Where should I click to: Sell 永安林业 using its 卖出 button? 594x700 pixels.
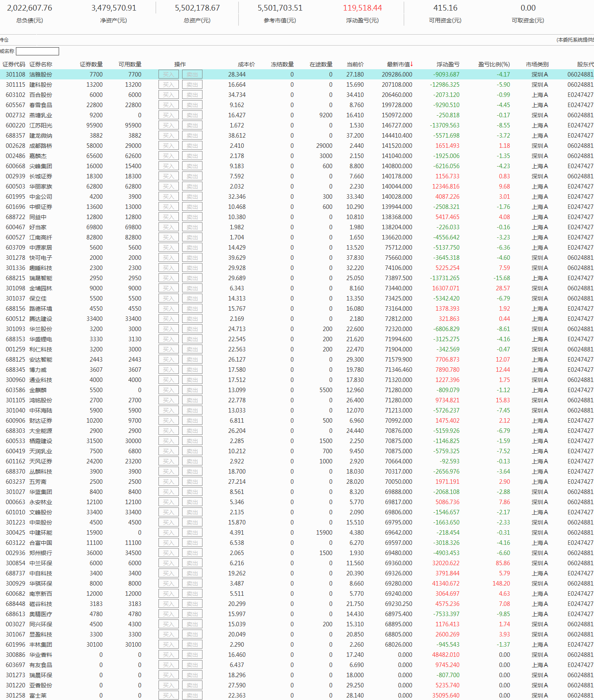pos(192,502)
